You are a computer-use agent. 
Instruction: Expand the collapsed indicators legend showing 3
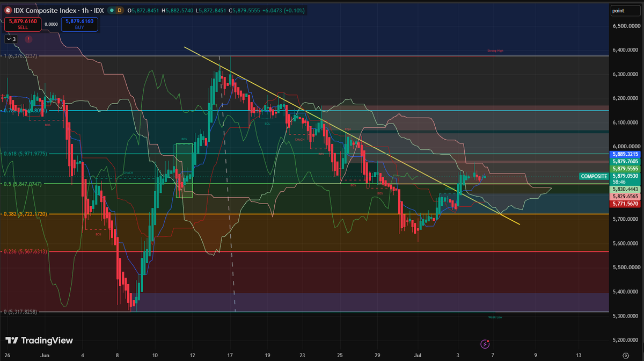pos(11,39)
